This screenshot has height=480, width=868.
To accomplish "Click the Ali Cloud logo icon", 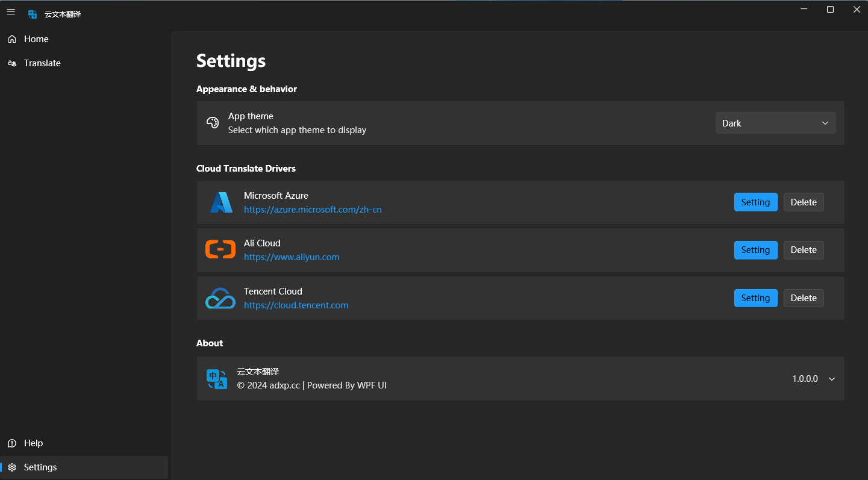I will (x=220, y=249).
